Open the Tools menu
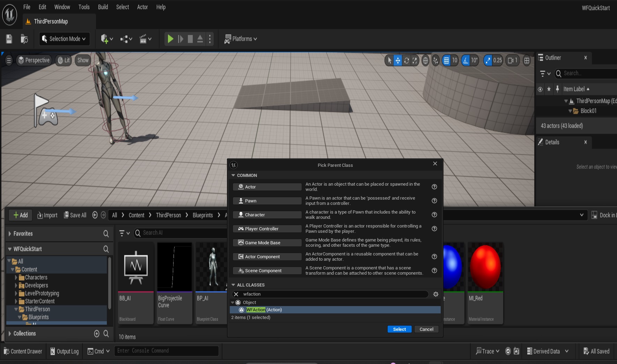Viewport: 617px width, 364px height. [x=84, y=7]
